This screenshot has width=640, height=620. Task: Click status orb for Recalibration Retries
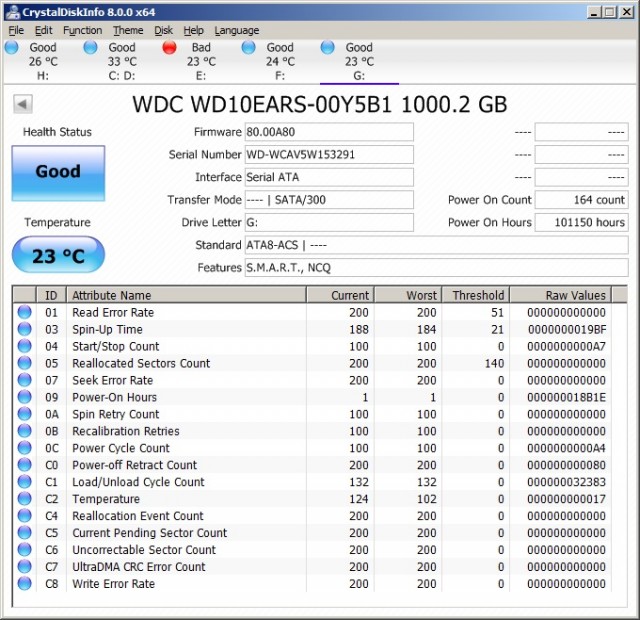pos(24,431)
